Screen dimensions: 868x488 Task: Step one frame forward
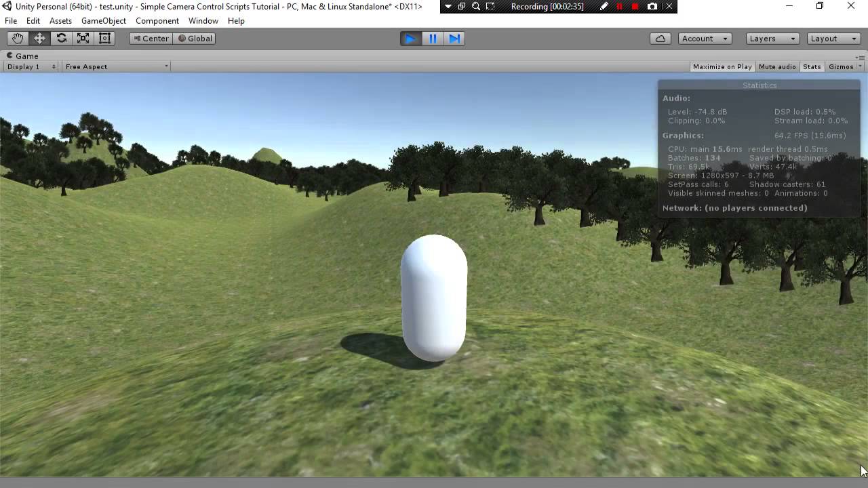454,39
